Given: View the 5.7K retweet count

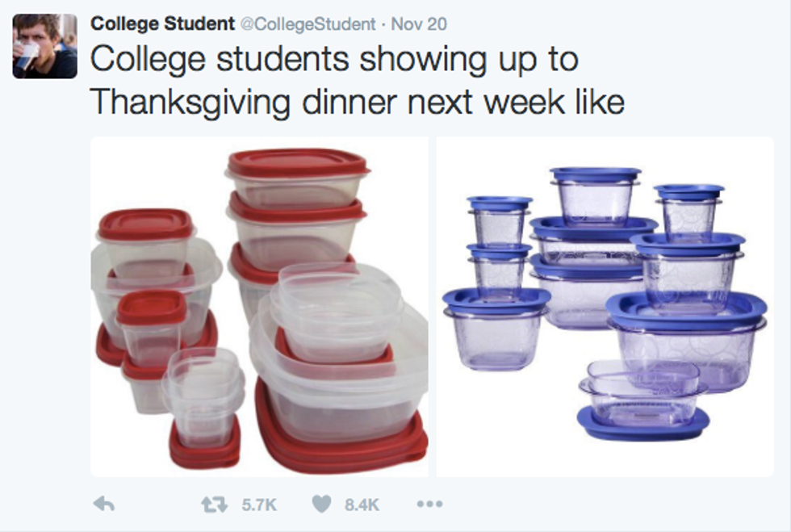Looking at the screenshot, I should click(x=259, y=505).
